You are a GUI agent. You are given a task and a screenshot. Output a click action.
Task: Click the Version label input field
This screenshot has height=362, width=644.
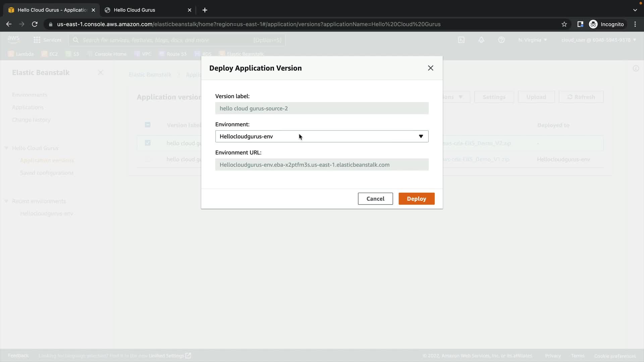coord(322,108)
